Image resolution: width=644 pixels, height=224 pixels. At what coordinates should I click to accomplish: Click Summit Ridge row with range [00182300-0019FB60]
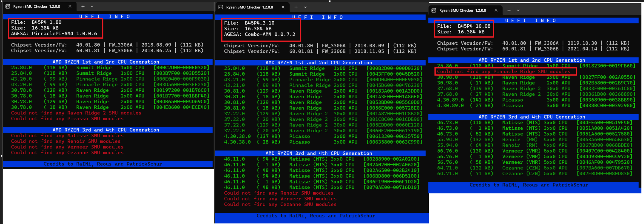[536, 66]
